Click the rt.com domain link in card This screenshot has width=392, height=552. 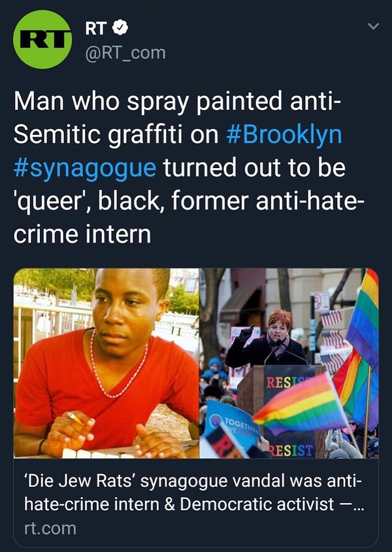pos(50,528)
